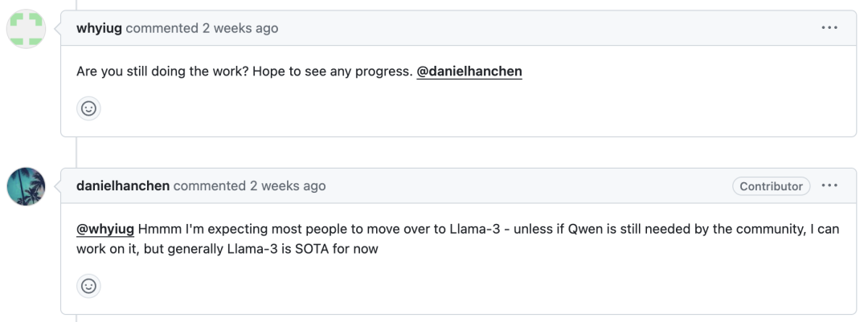
Task: Click the Contributor badge
Action: 771,186
